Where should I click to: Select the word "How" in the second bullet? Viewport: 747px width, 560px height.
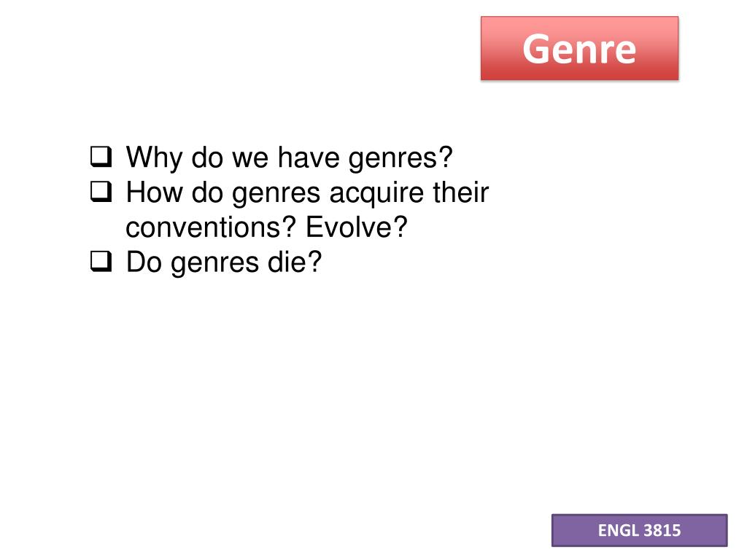tap(154, 192)
